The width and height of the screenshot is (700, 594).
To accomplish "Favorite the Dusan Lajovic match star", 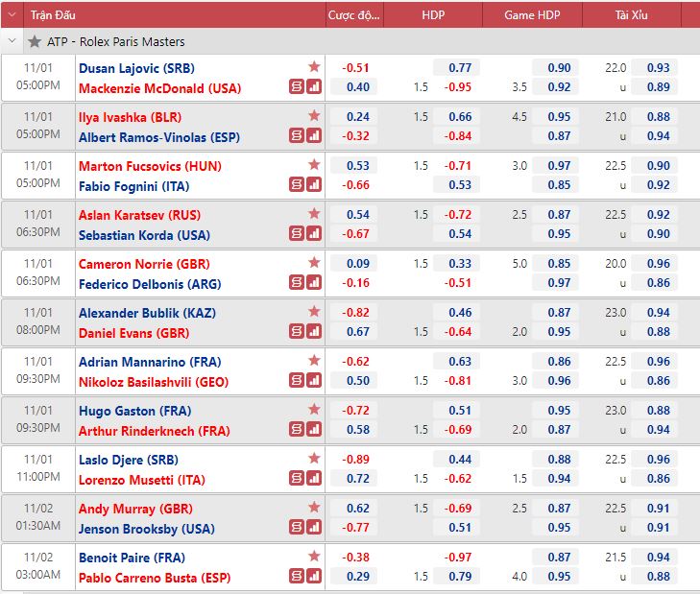I will tap(314, 67).
